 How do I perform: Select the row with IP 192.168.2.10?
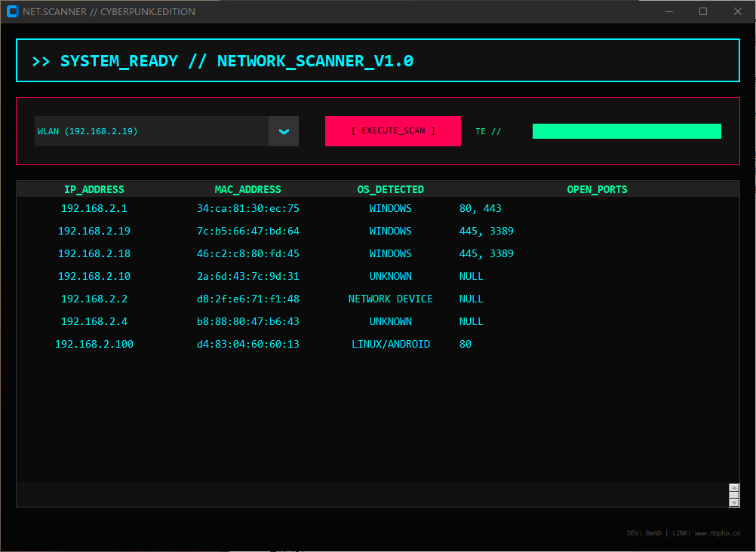(x=377, y=276)
